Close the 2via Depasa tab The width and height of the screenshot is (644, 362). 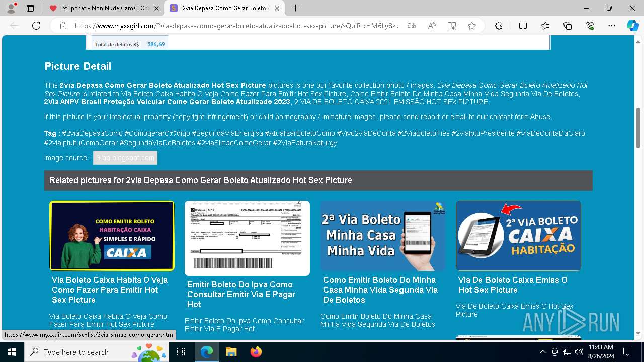pos(277,8)
